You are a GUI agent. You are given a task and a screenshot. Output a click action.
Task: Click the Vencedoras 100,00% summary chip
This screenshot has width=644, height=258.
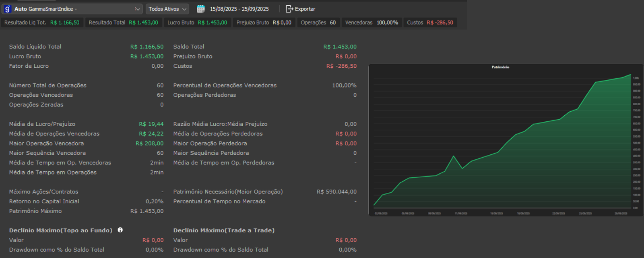(371, 23)
